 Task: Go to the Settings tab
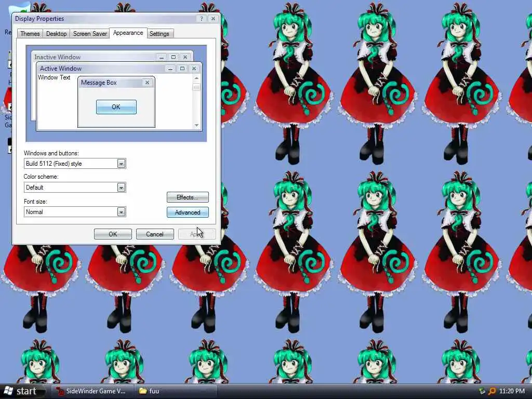tap(159, 34)
